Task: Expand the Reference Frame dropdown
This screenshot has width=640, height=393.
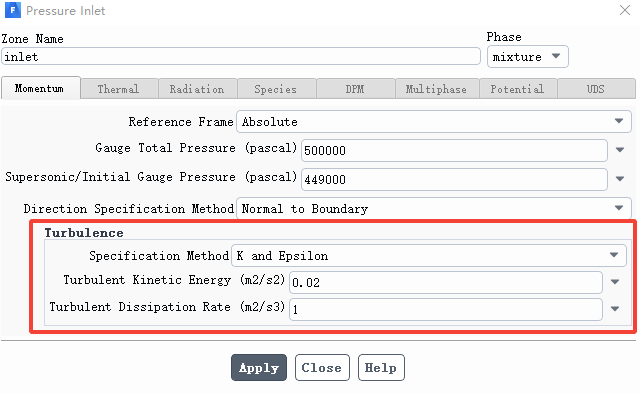Action: tap(434, 121)
